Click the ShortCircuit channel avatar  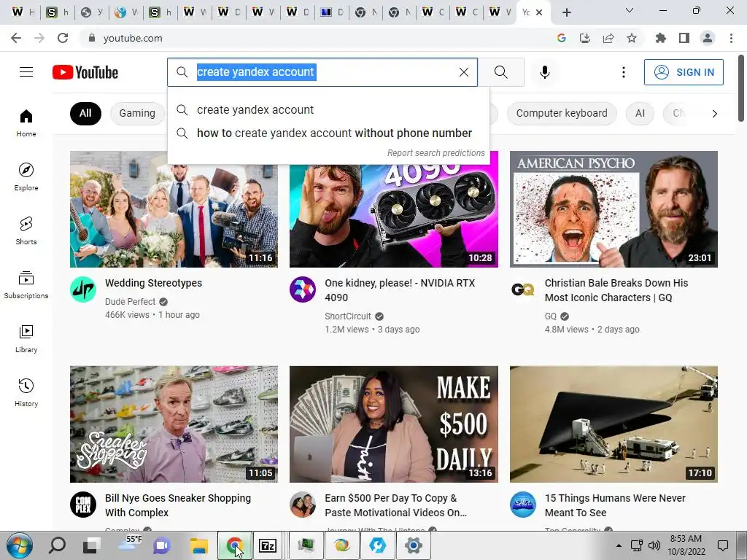pos(303,289)
